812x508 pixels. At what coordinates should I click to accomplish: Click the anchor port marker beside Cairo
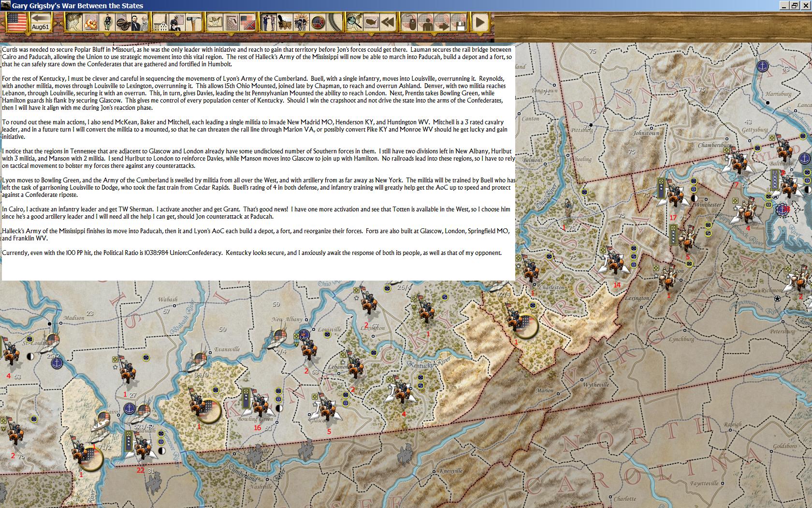coord(129,409)
